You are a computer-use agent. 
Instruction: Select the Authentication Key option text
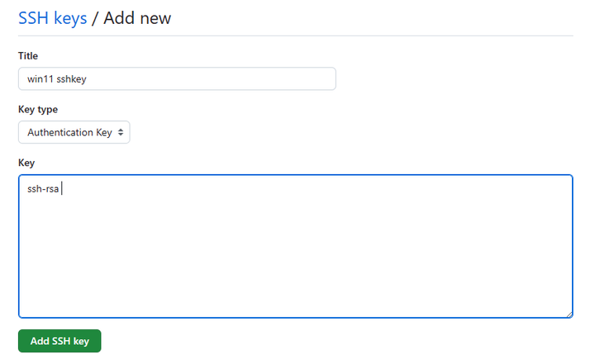pos(69,132)
